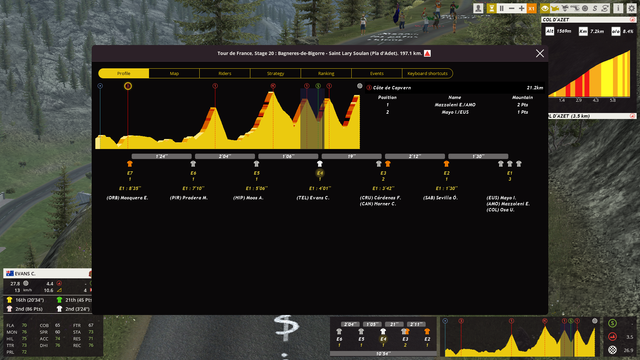The height and width of the screenshot is (360, 640).
Task: Switch to the Profile tab
Action: click(x=124, y=73)
